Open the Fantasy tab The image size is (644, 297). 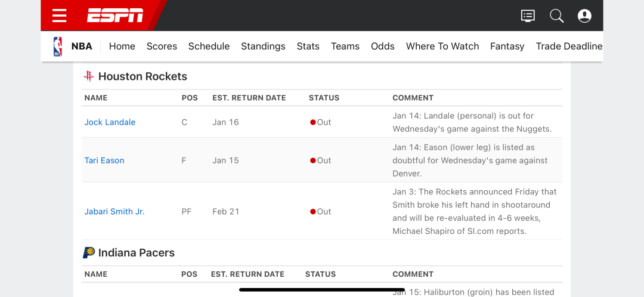tap(507, 47)
